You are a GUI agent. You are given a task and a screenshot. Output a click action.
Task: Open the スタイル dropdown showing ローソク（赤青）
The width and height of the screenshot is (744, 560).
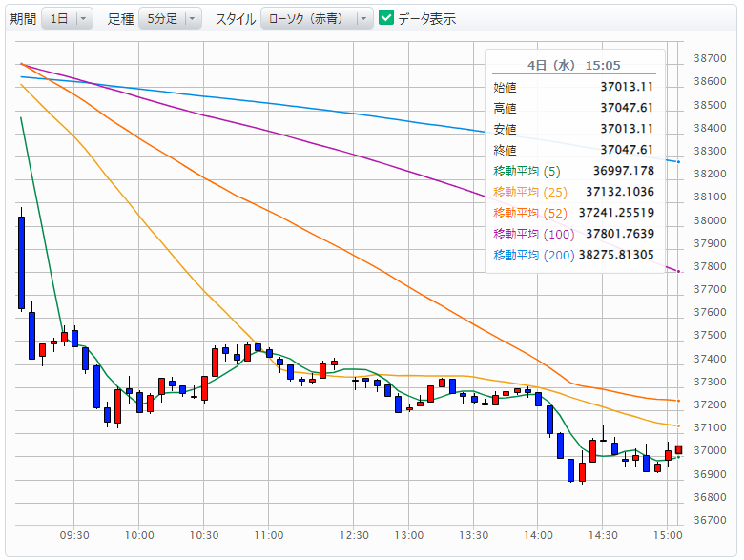(x=317, y=19)
